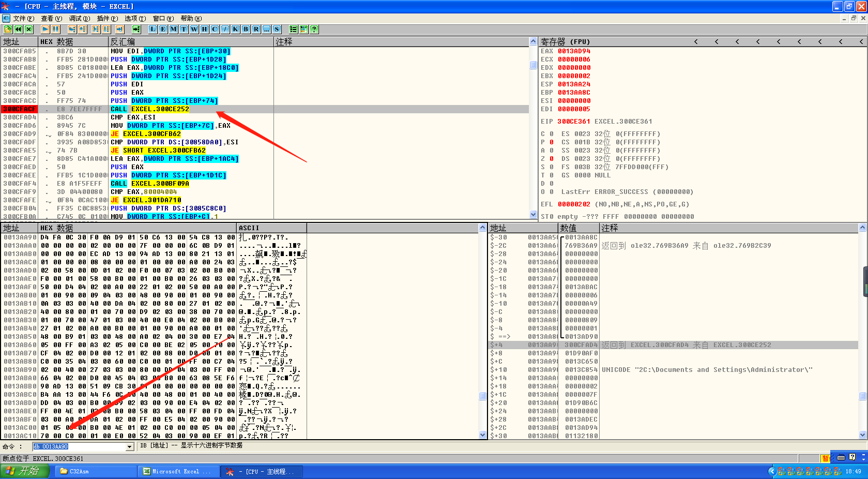The height and width of the screenshot is (479, 868).
Task: Click the keyboard icon in language bar
Action: pyautogui.click(x=841, y=457)
